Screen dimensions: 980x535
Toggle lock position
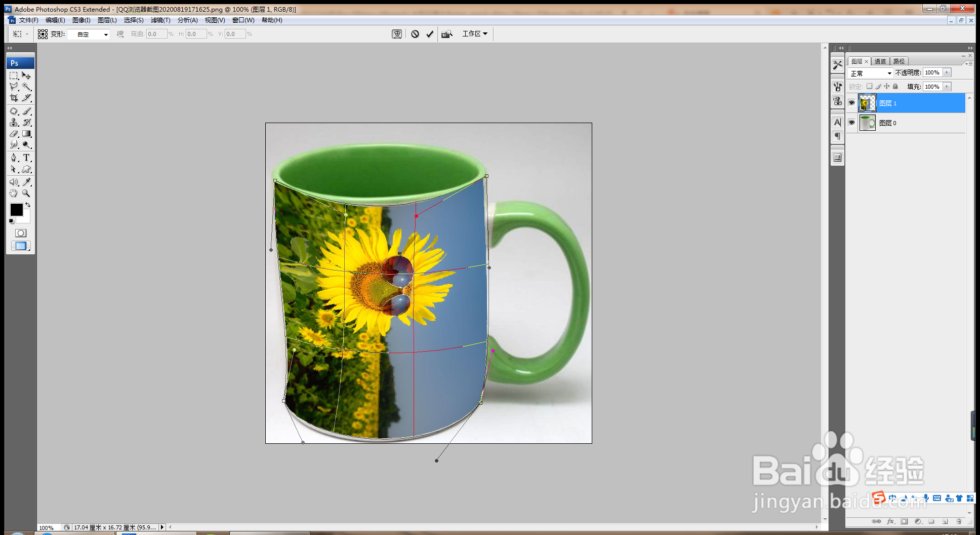click(887, 87)
